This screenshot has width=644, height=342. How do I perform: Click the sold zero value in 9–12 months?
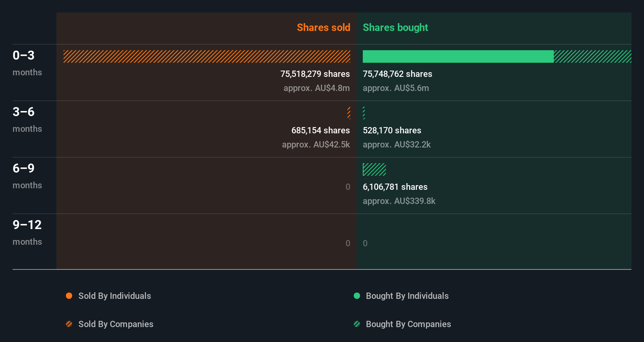(x=348, y=243)
